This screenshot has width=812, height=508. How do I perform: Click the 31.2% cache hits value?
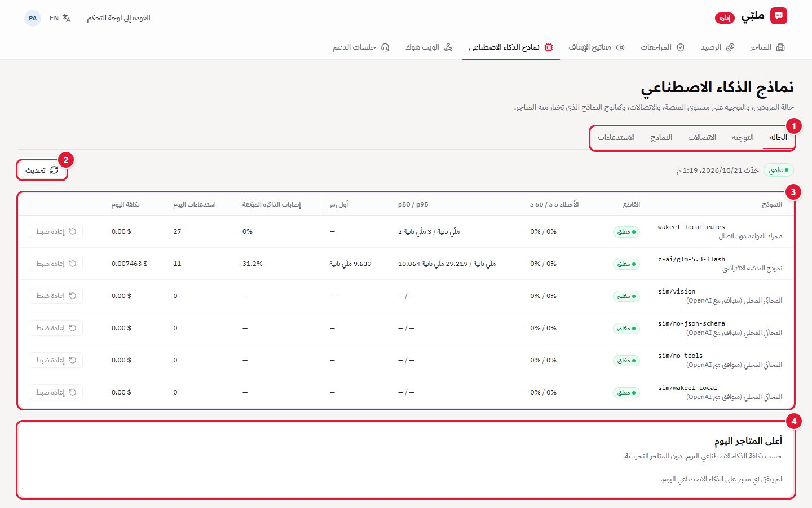(x=253, y=264)
